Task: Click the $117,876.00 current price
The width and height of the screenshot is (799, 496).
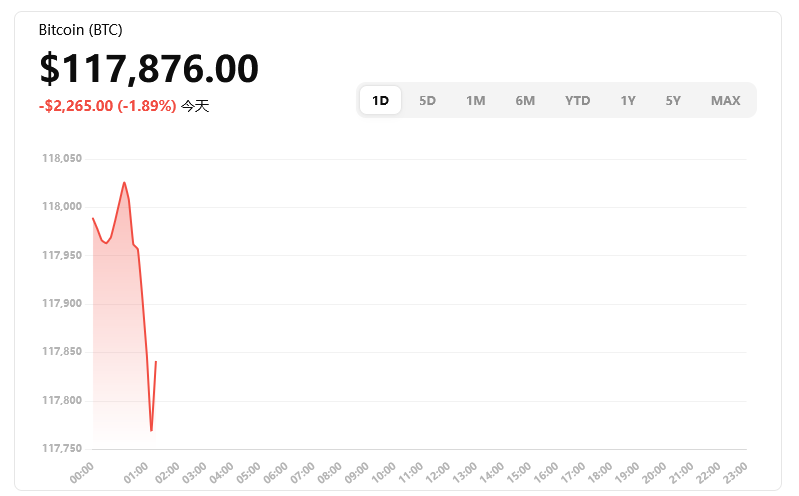Action: [149, 68]
